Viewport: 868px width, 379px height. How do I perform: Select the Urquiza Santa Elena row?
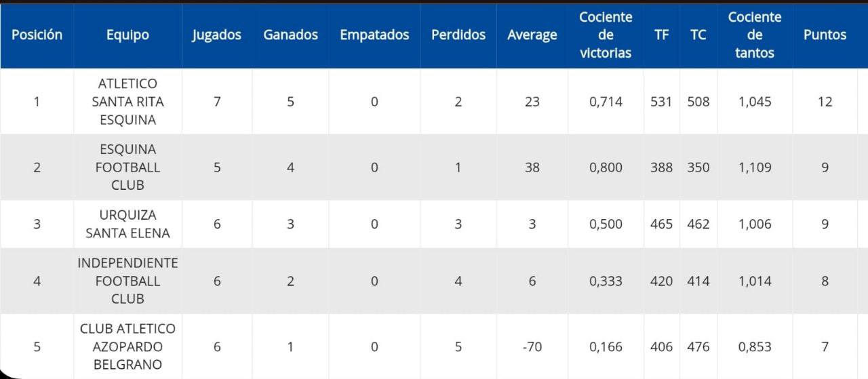pyautogui.click(x=127, y=224)
